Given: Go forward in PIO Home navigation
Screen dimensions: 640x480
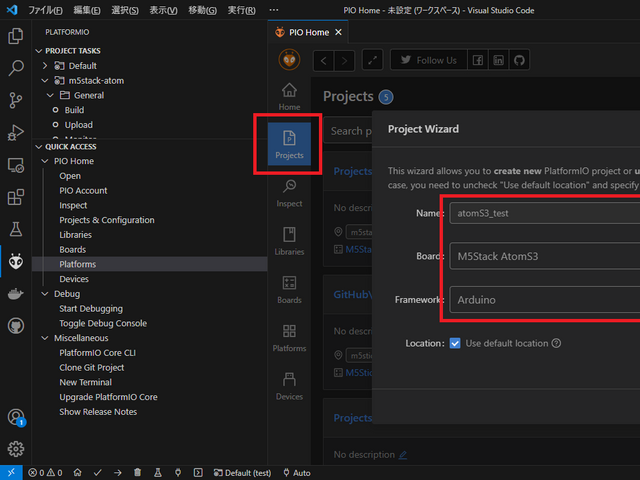Looking at the screenshot, I should click(344, 60).
